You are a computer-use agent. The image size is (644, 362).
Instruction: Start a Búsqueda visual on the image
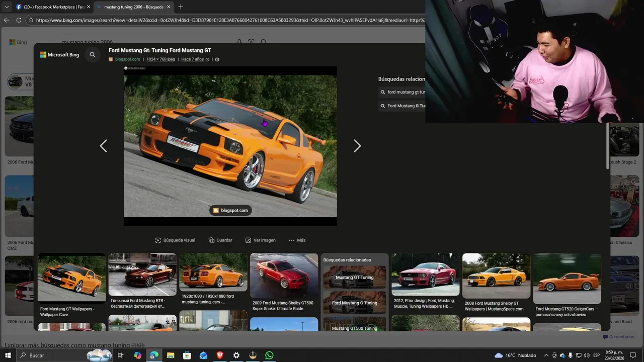coord(175,240)
